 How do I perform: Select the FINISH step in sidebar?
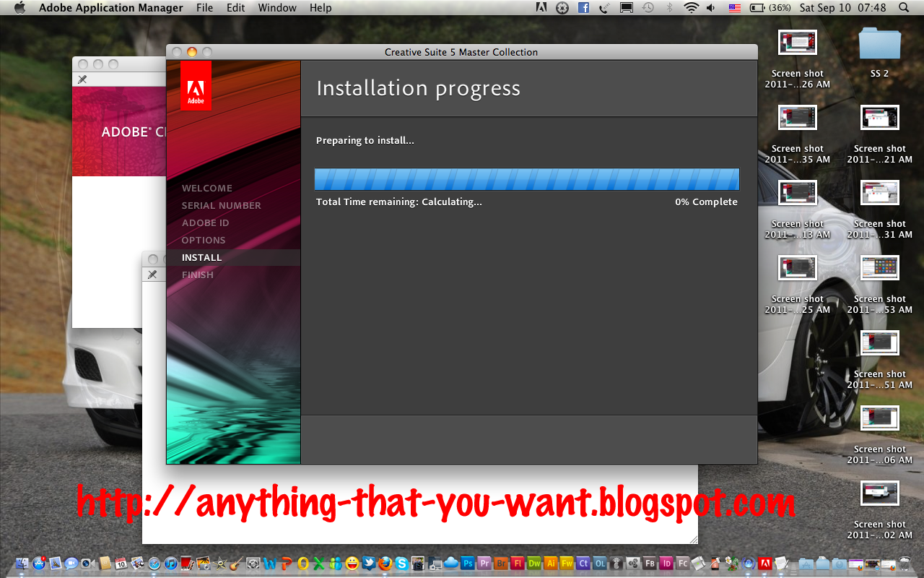[198, 275]
